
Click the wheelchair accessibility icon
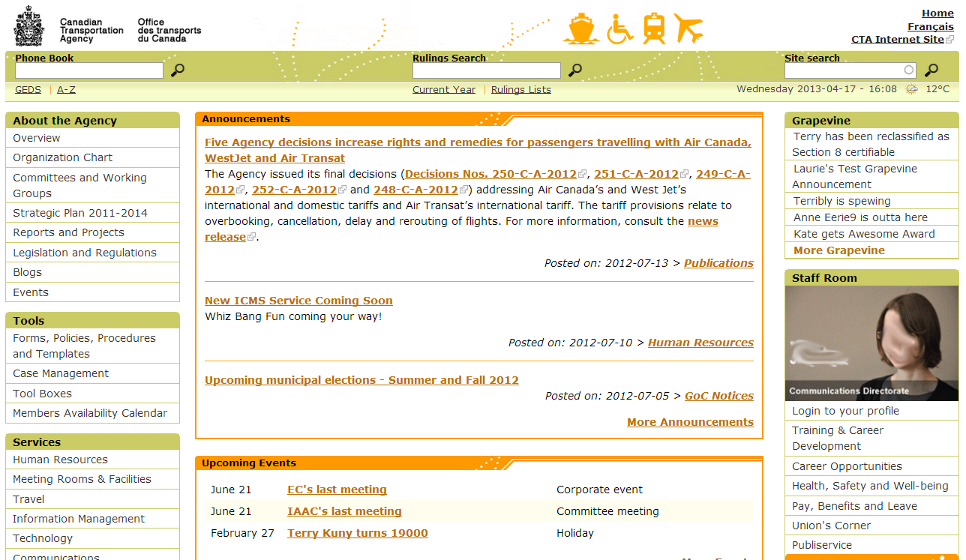pos(619,29)
